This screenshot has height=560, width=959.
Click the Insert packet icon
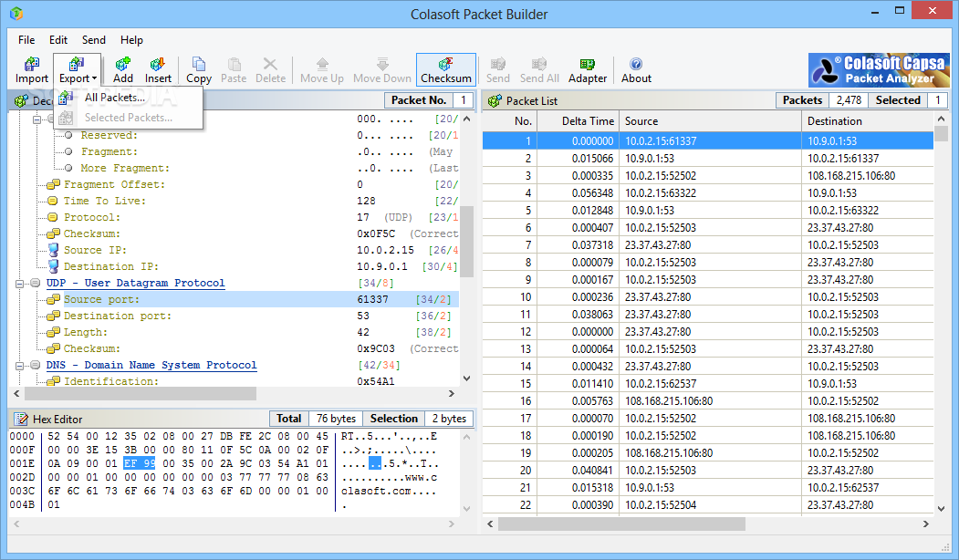pos(158,70)
